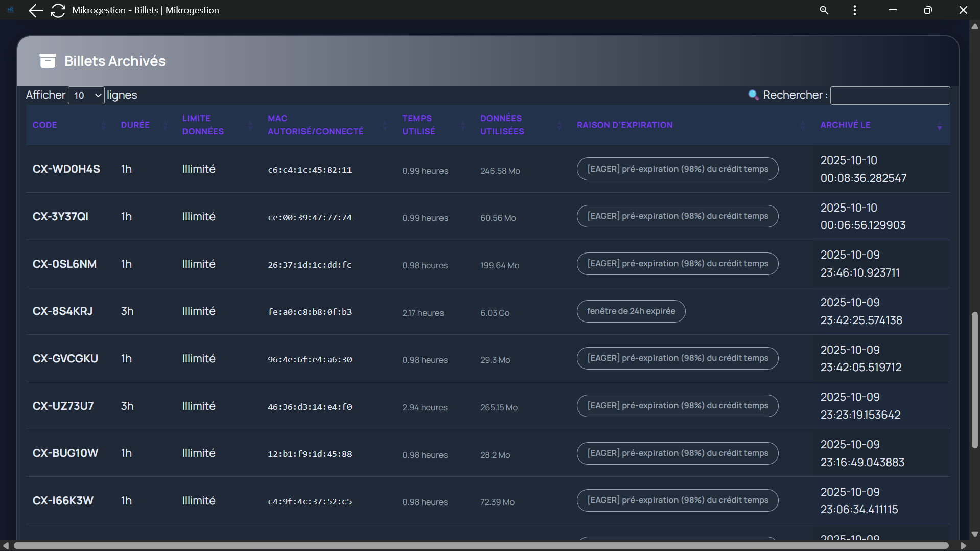Select the expiration reason for CX-WD0H4S
Viewport: 980px width, 551px height.
pyautogui.click(x=677, y=169)
